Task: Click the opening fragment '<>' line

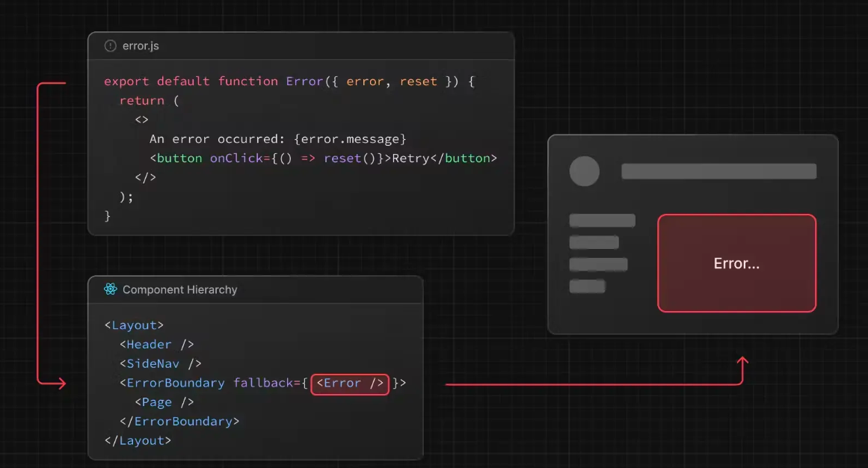Action: [x=142, y=120]
